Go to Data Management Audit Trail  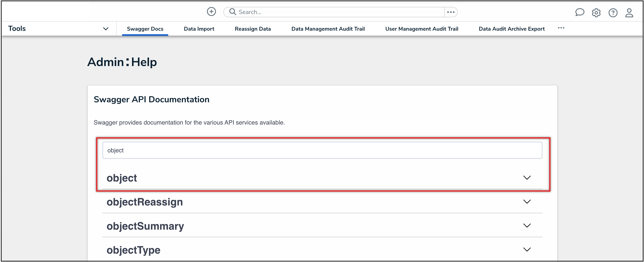pos(328,29)
